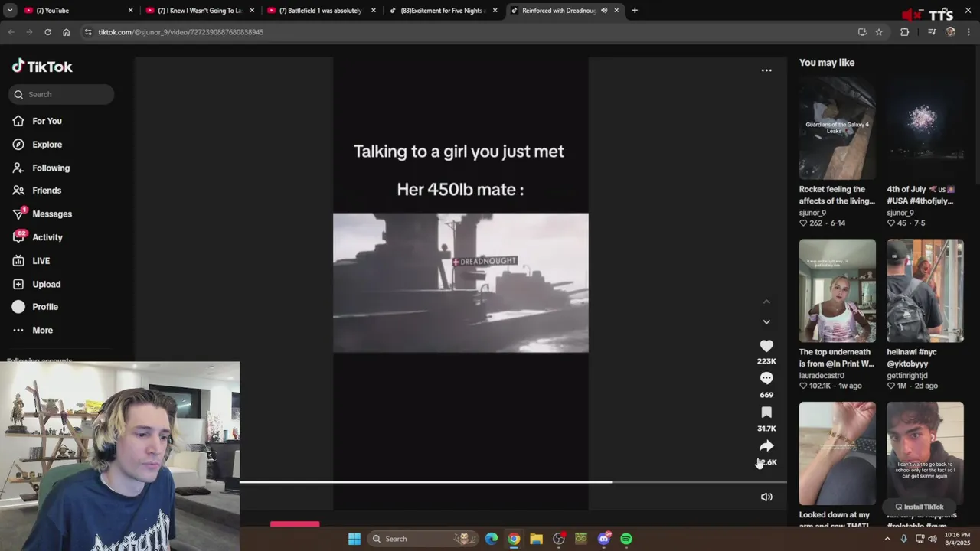Open the Friends page
The image size is (980, 551).
point(47,191)
